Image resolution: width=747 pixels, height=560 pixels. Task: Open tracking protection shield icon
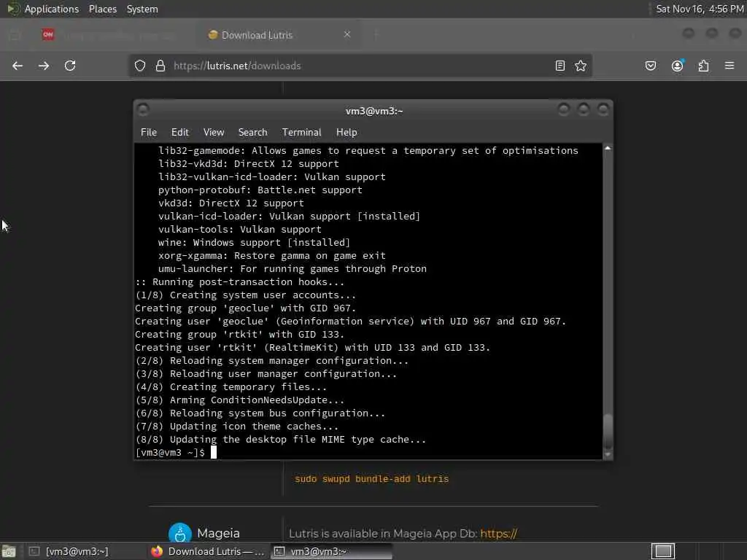(x=139, y=66)
